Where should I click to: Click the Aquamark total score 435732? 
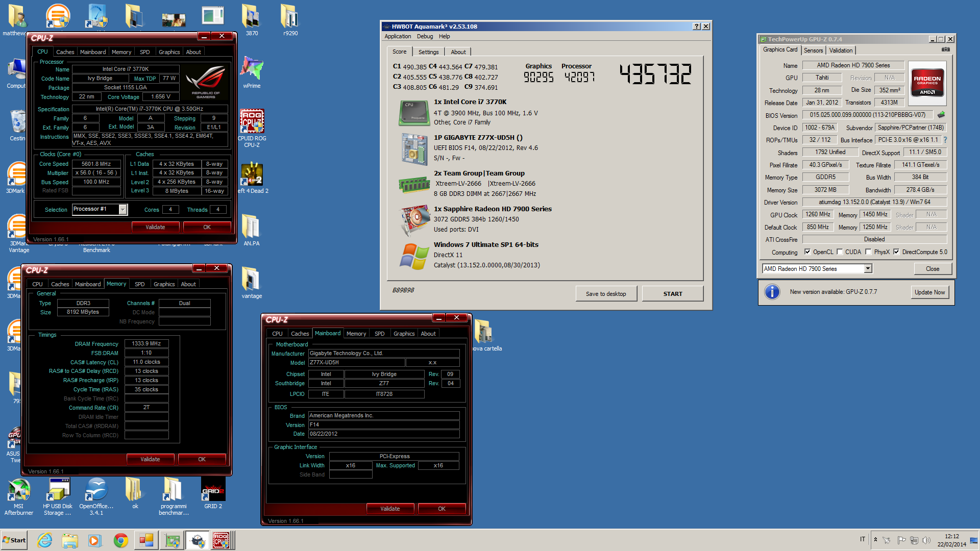click(656, 74)
